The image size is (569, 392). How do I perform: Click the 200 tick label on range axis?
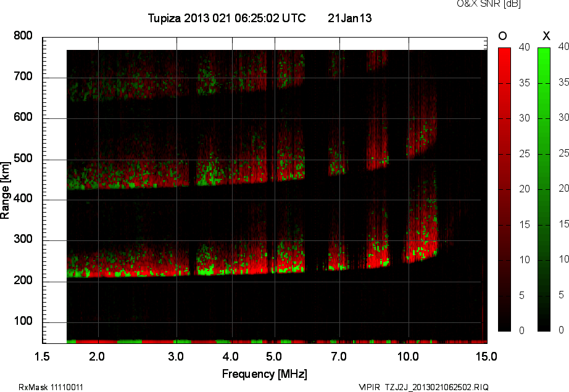(23, 280)
